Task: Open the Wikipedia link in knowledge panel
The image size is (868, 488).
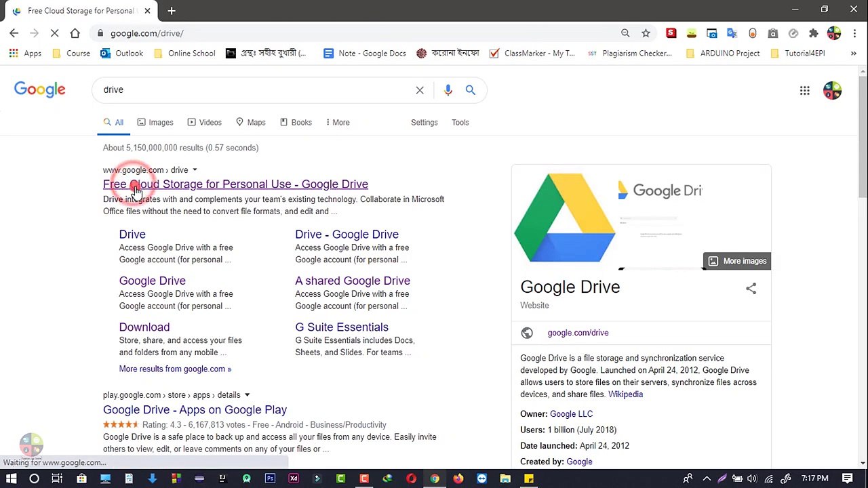Action: [625, 394]
